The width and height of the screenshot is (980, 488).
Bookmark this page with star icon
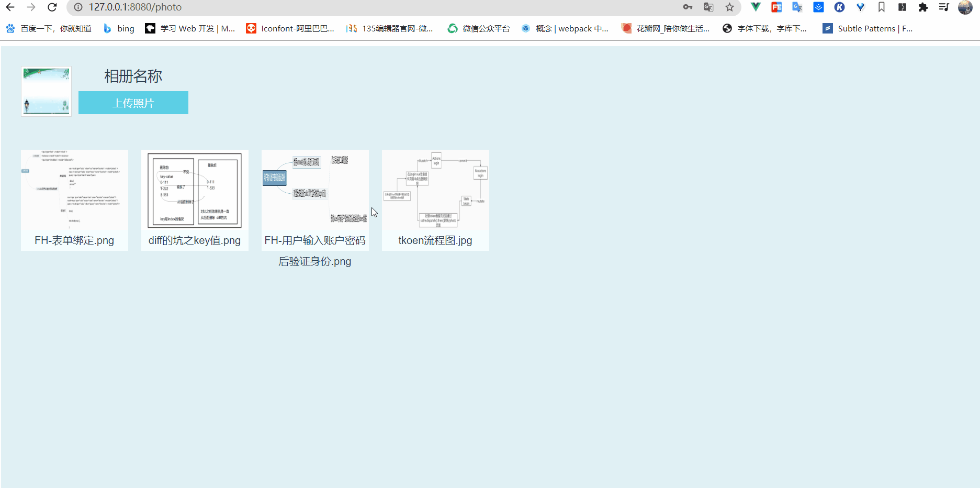coord(729,7)
